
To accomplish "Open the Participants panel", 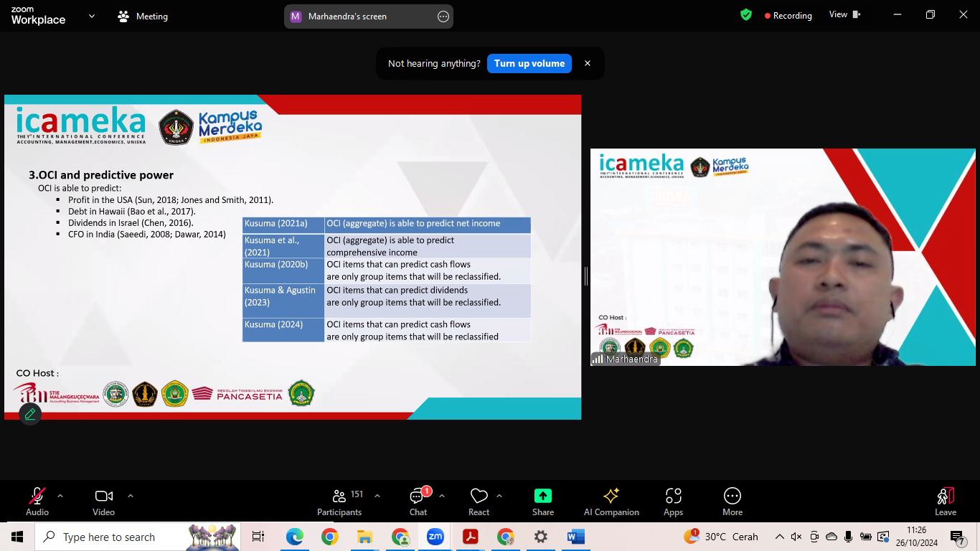I will pyautogui.click(x=339, y=501).
